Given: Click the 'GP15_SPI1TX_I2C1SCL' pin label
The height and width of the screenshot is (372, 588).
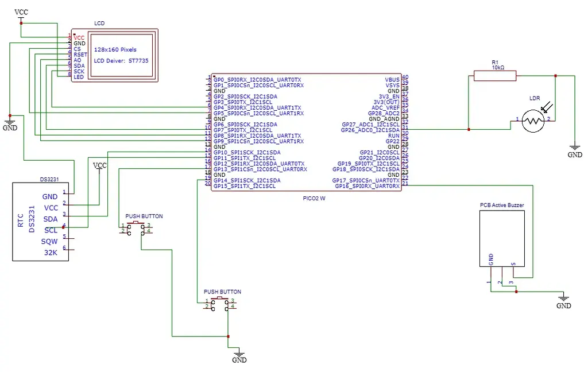Looking at the screenshot, I should [245, 186].
